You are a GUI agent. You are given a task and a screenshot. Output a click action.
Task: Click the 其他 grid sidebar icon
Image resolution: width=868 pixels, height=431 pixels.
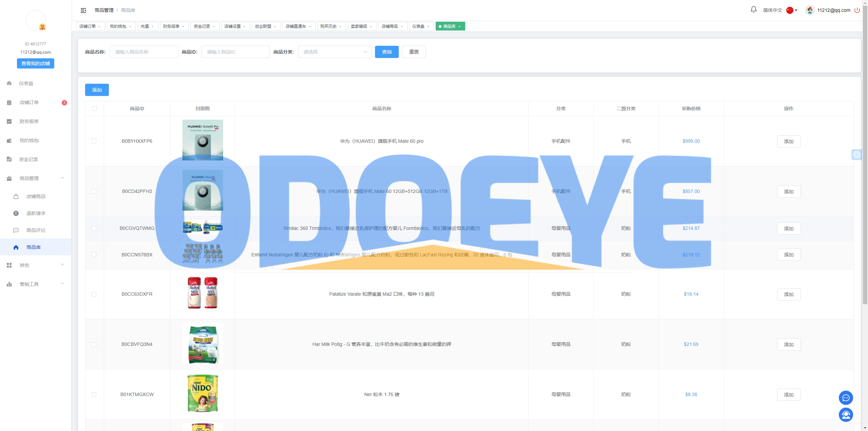tap(9, 265)
